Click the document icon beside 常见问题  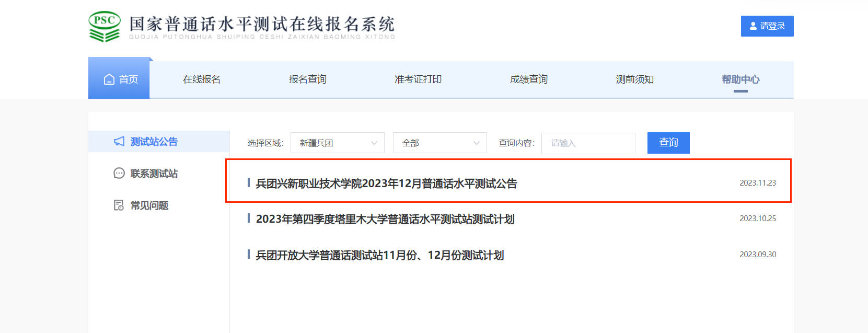pos(119,205)
